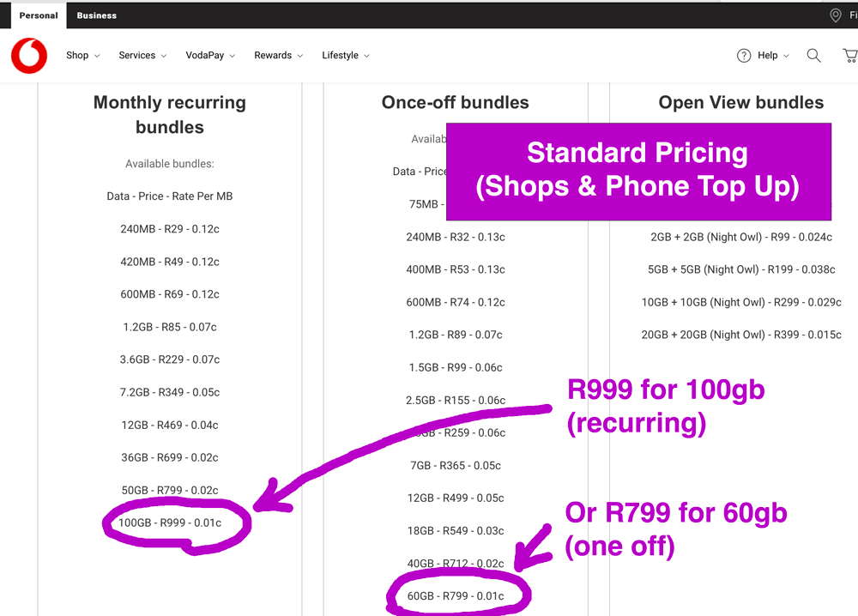
Task: Click the store location pin icon
Action: [x=835, y=15]
